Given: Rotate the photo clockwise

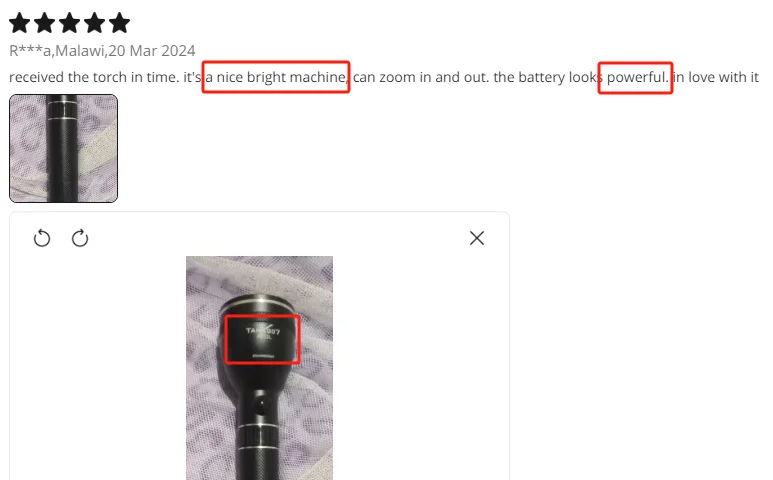Looking at the screenshot, I should pyautogui.click(x=80, y=239).
